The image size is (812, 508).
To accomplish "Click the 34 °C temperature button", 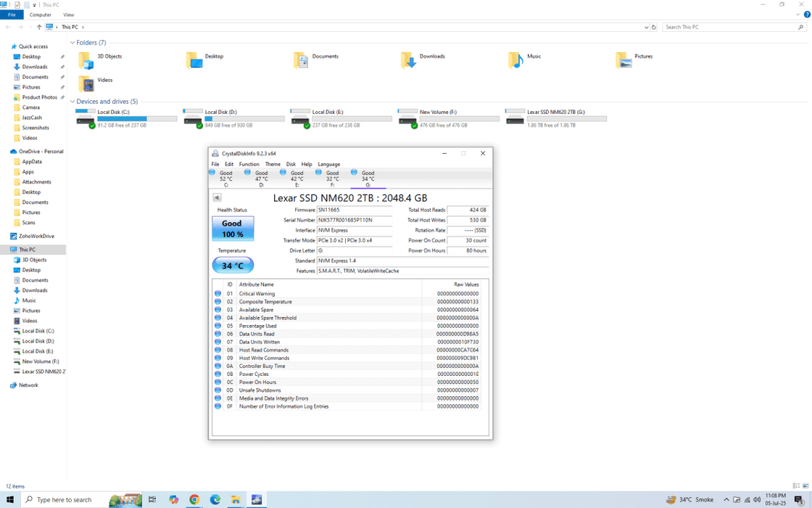I will click(233, 266).
